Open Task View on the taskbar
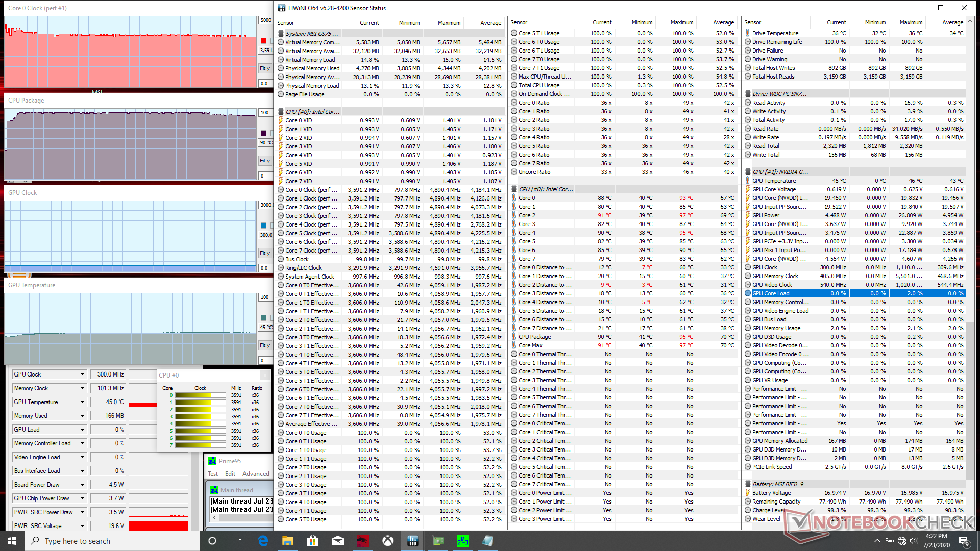The image size is (980, 551). [237, 541]
